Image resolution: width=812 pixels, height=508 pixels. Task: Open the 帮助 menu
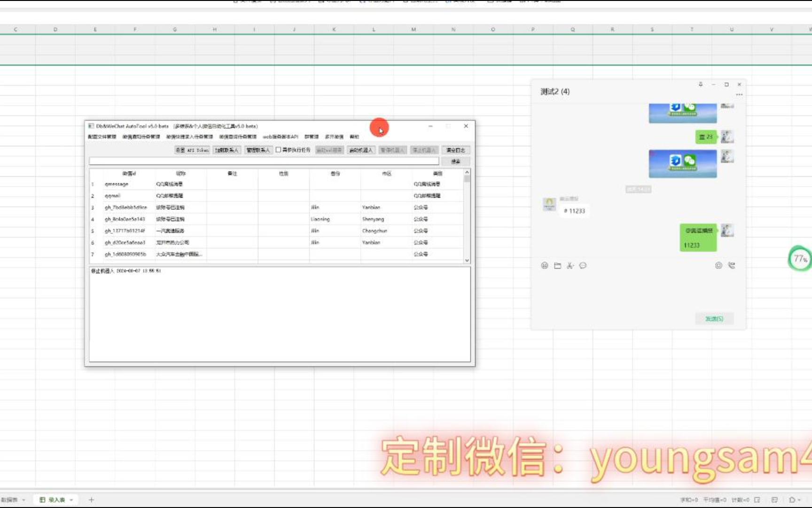click(x=354, y=137)
